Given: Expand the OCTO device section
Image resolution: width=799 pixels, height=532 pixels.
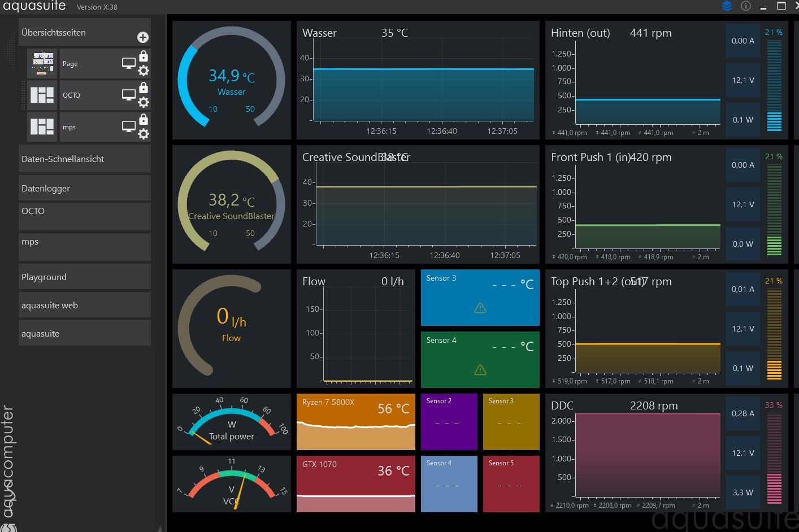Looking at the screenshot, I should 85,216.
